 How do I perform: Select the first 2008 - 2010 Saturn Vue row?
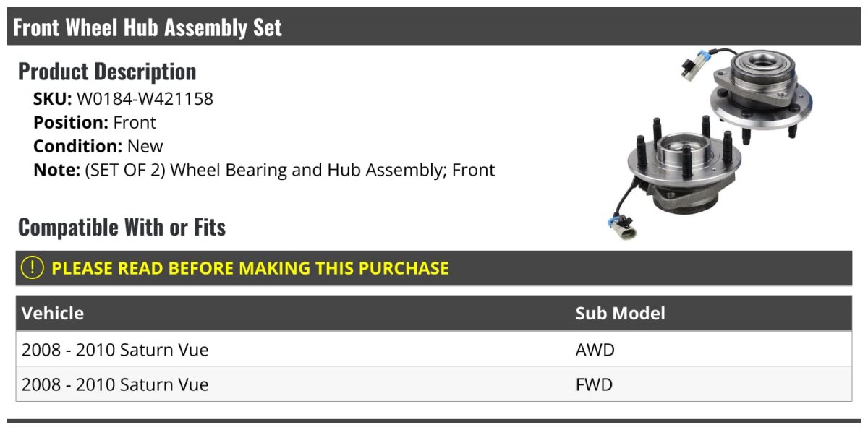pos(115,350)
